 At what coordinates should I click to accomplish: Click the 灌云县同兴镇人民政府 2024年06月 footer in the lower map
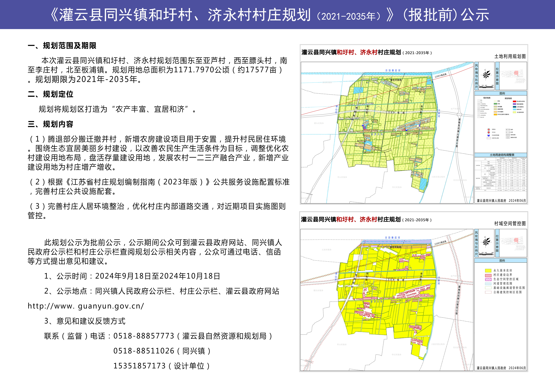pos(501,368)
